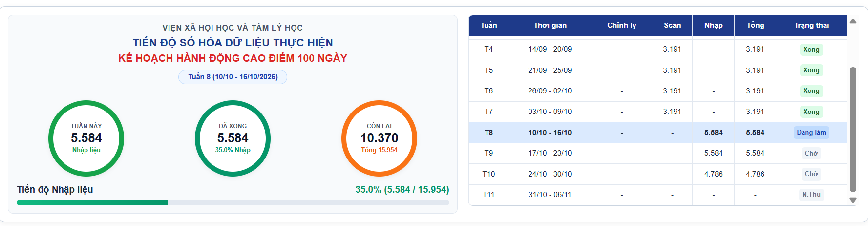Click the date range 10/10 - 16/10
This screenshot has width=868, height=226.
pos(550,133)
